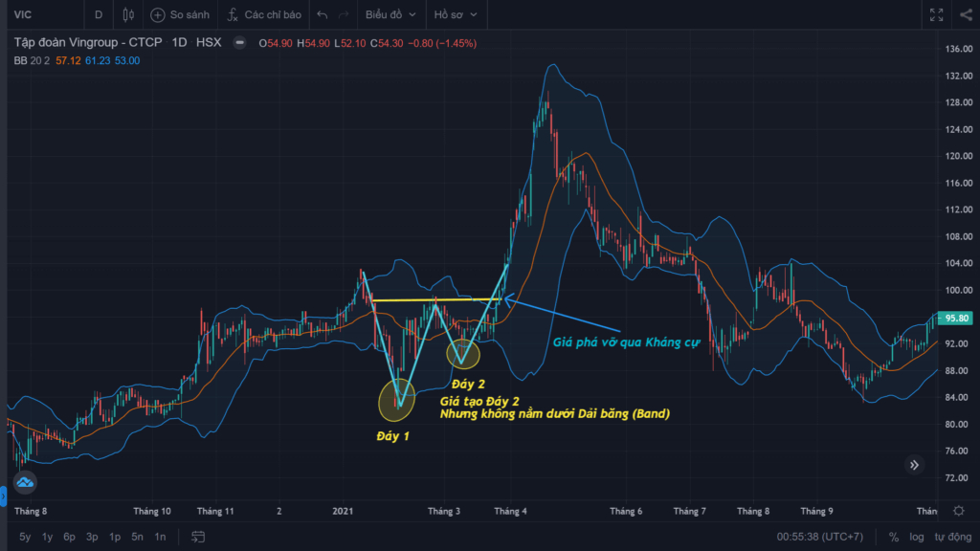Image resolution: width=980 pixels, height=551 pixels.
Task: Click the Tập đoàn Vingroup - CTCP title
Action: 88,42
